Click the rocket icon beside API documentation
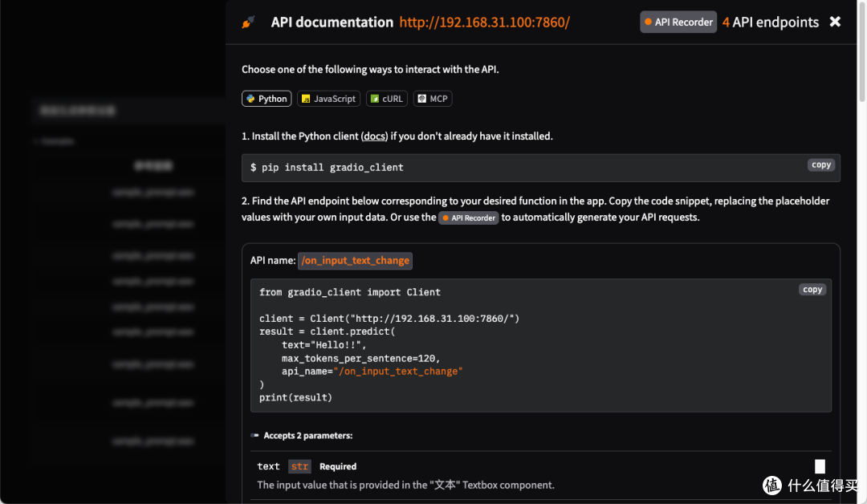 pos(248,22)
